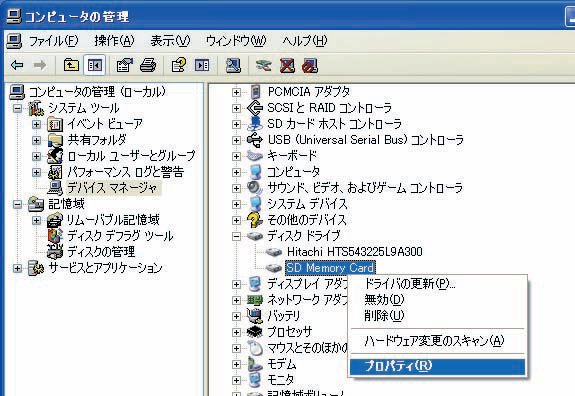This screenshot has height=396, width=575.
Task: Click the バッテリ battery icon
Action: (x=255, y=316)
